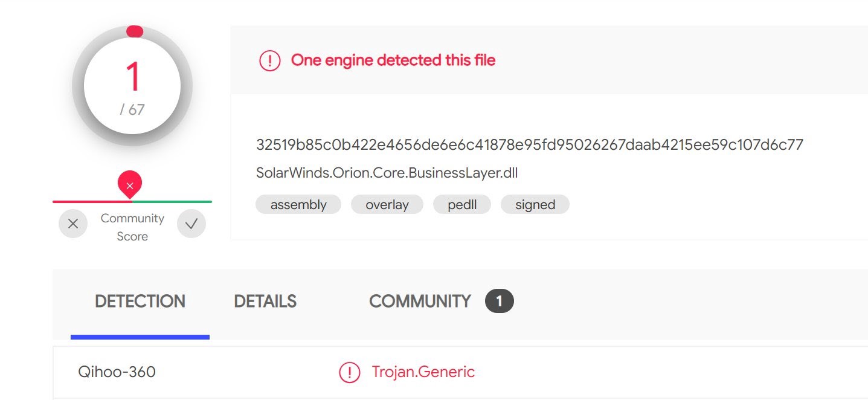
Task: Click the 1 / 67 detection score circle
Action: click(132, 86)
